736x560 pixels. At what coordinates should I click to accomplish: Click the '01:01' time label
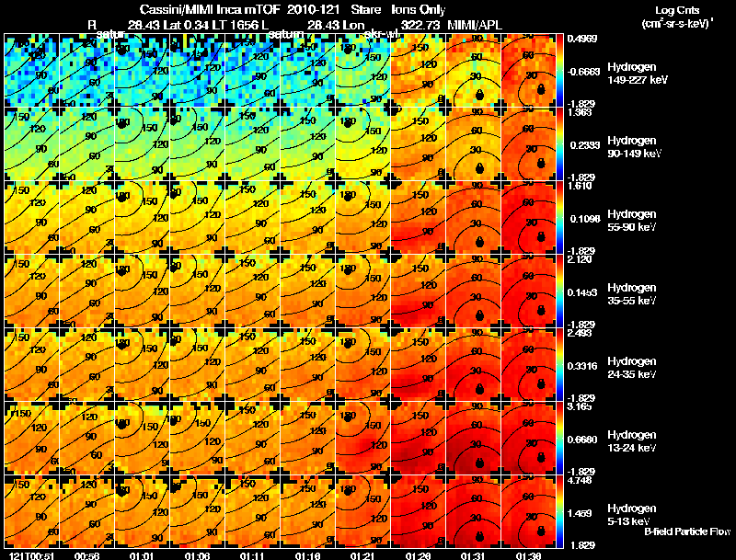click(x=142, y=556)
